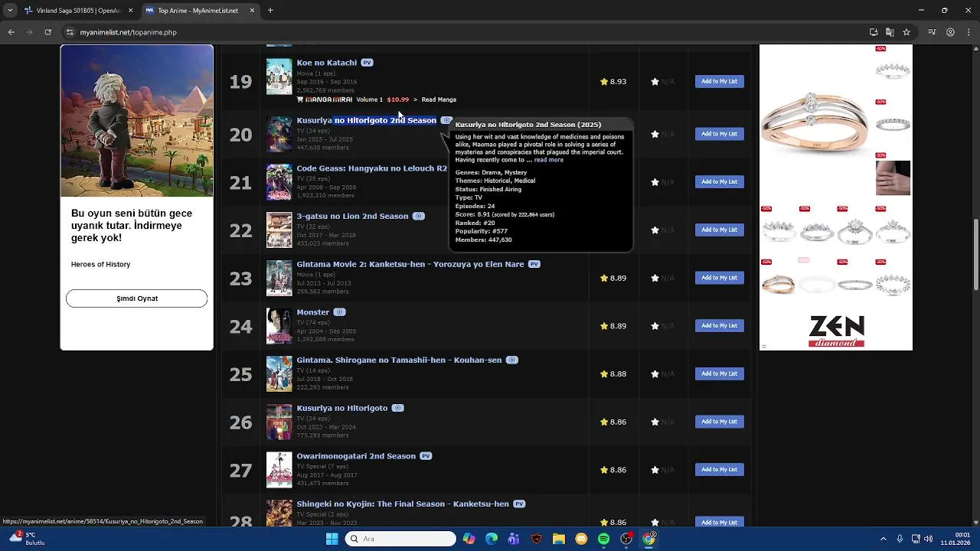The height and width of the screenshot is (551, 980).
Task: Open Owarimonogatari 2nd Season link
Action: (x=356, y=456)
